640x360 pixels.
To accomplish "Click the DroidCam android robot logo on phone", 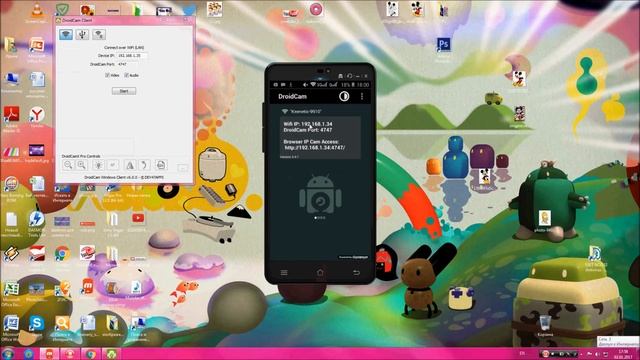I will [320, 194].
